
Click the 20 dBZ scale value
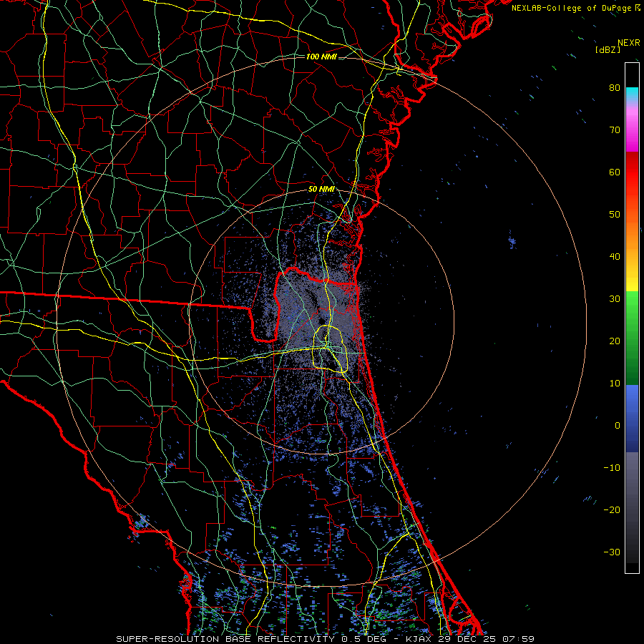615,341
